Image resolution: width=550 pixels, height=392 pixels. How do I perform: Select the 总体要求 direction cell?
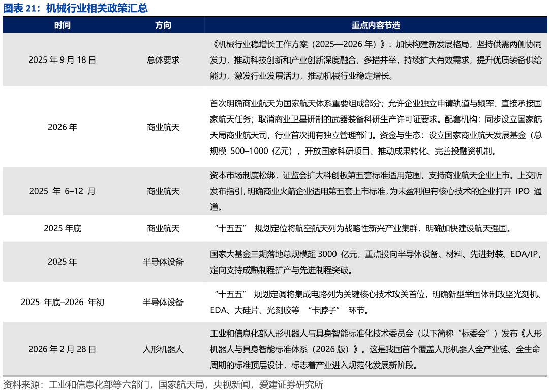163,59
